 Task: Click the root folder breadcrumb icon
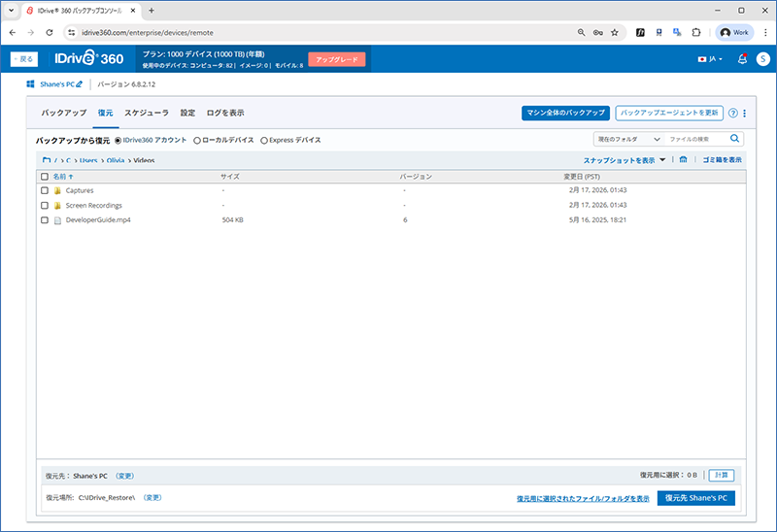(47, 160)
